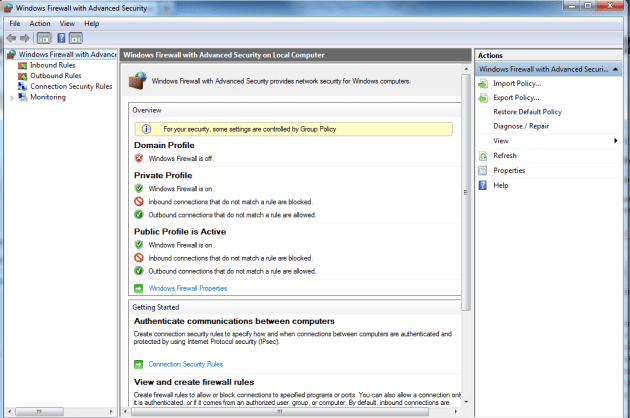The height and width of the screenshot is (418, 630).
Task: Click the Properties icon in Actions pane
Action: (483, 170)
